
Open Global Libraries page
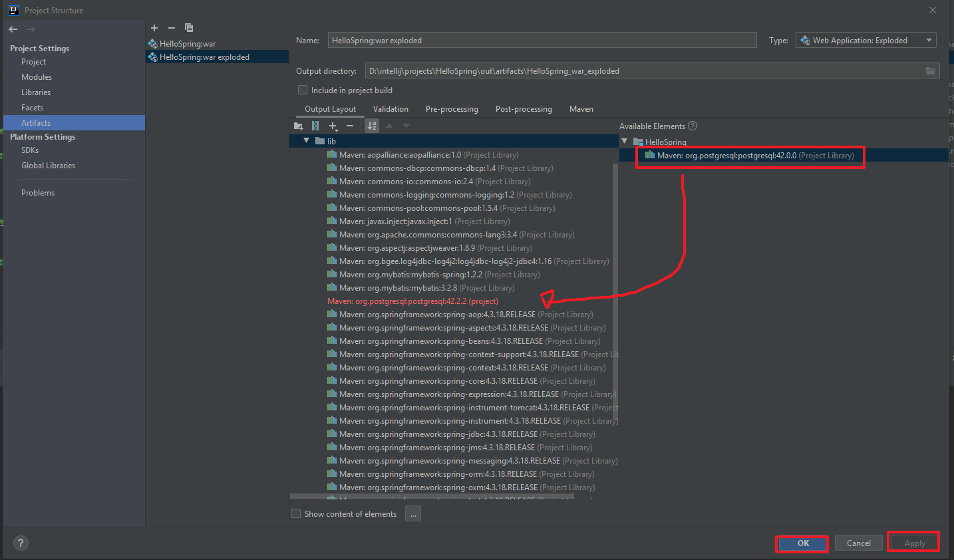pos(48,166)
